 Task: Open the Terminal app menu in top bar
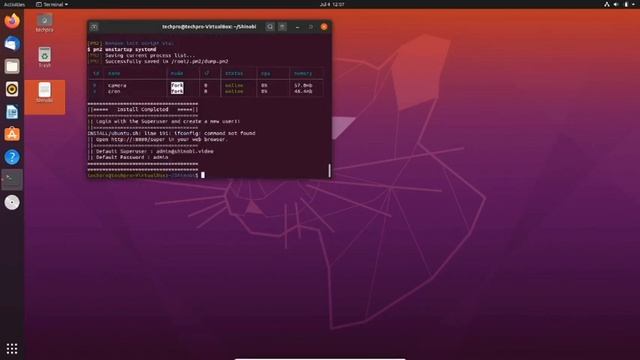(x=52, y=4)
